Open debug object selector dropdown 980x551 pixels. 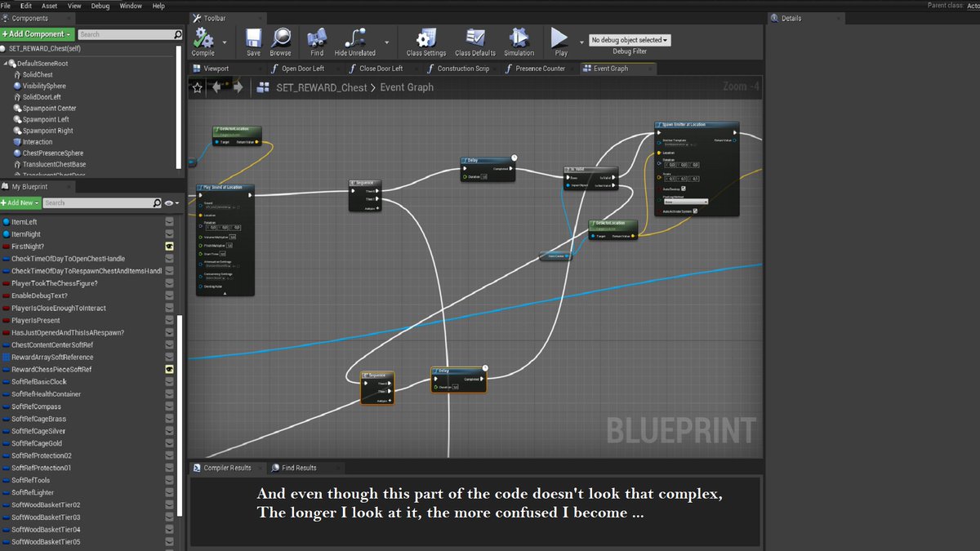[x=630, y=40]
